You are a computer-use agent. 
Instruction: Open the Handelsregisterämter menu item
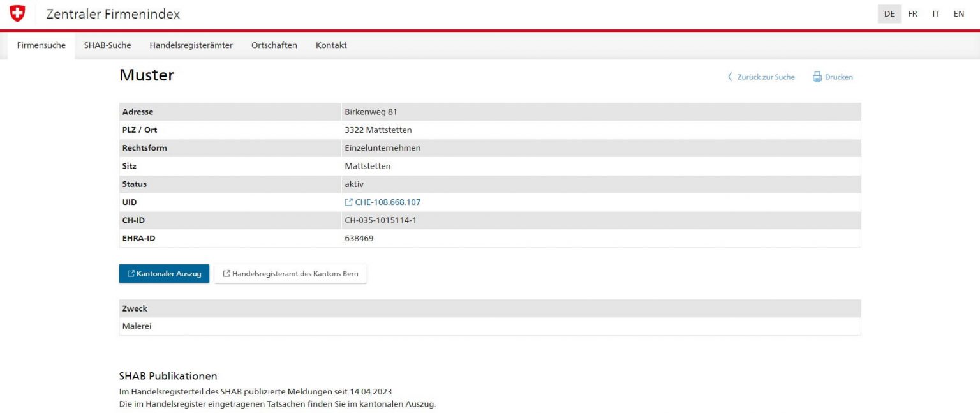click(x=191, y=45)
